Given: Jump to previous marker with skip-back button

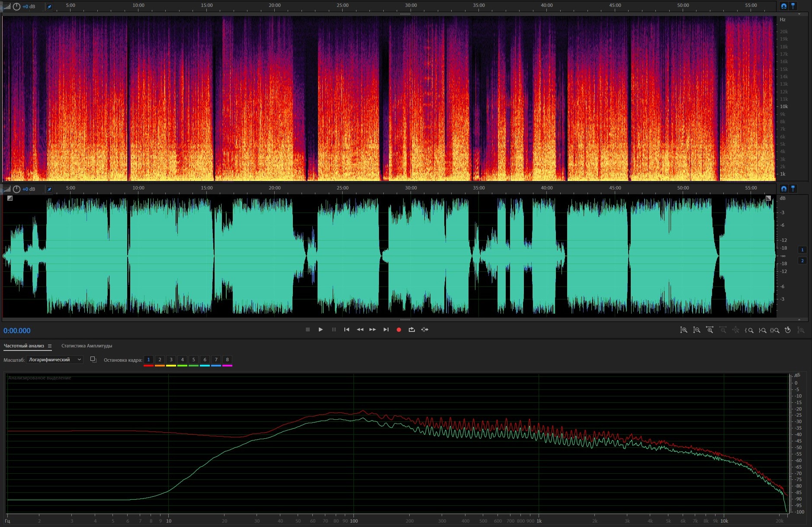Looking at the screenshot, I should tap(347, 330).
